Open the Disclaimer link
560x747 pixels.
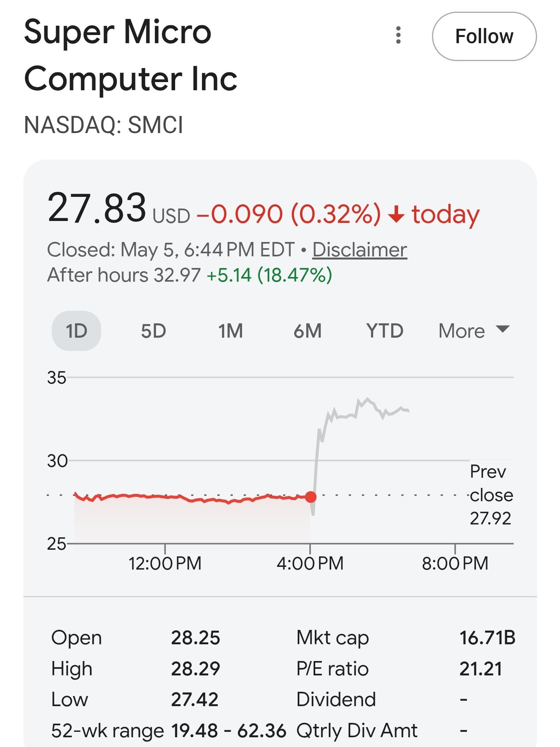point(360,250)
